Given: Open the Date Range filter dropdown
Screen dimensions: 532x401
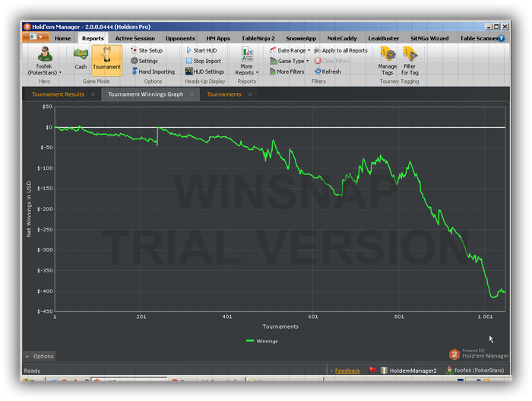Looking at the screenshot, I should coord(290,50).
